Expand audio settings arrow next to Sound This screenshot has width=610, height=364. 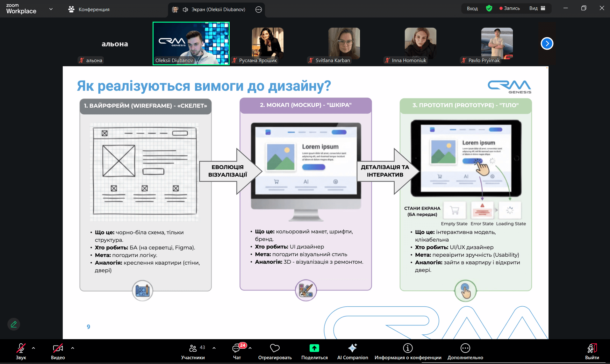33,348
